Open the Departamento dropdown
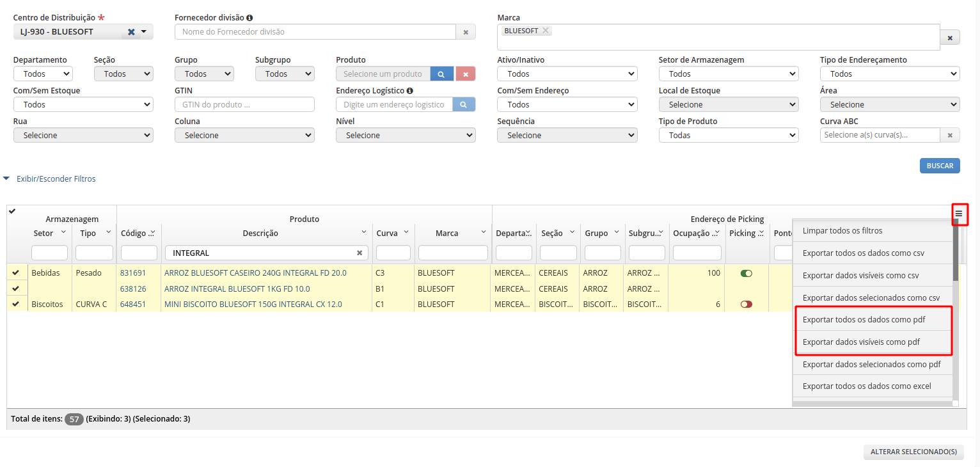The height and width of the screenshot is (467, 980). [43, 74]
